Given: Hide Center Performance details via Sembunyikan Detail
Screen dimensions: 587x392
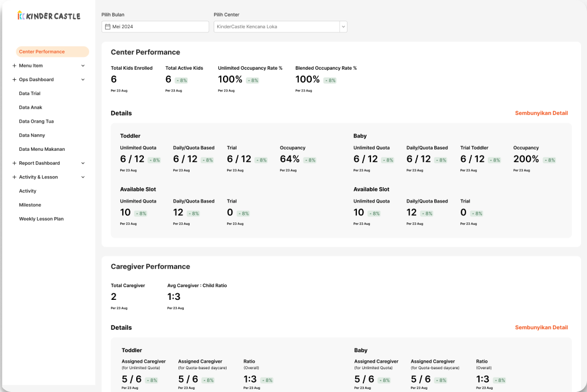Looking at the screenshot, I should [541, 113].
